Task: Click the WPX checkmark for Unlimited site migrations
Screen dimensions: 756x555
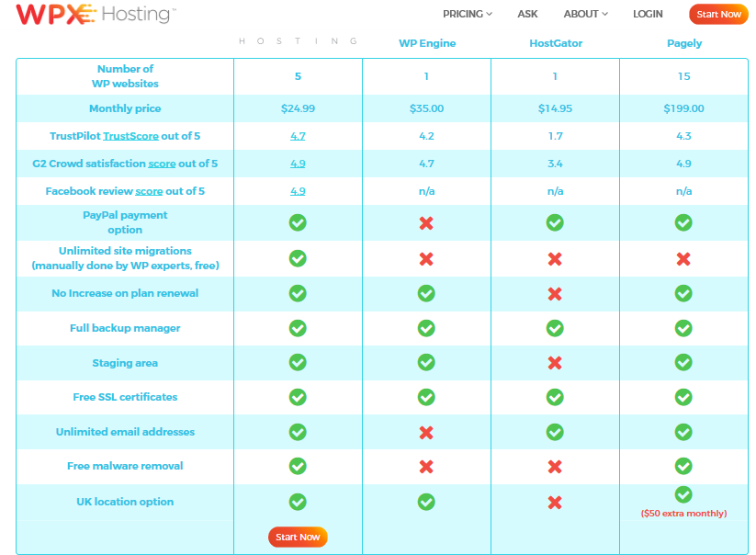Action: (x=298, y=258)
